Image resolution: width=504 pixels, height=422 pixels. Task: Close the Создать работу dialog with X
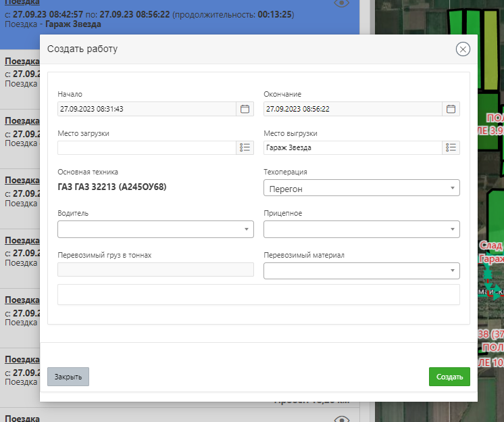point(463,49)
